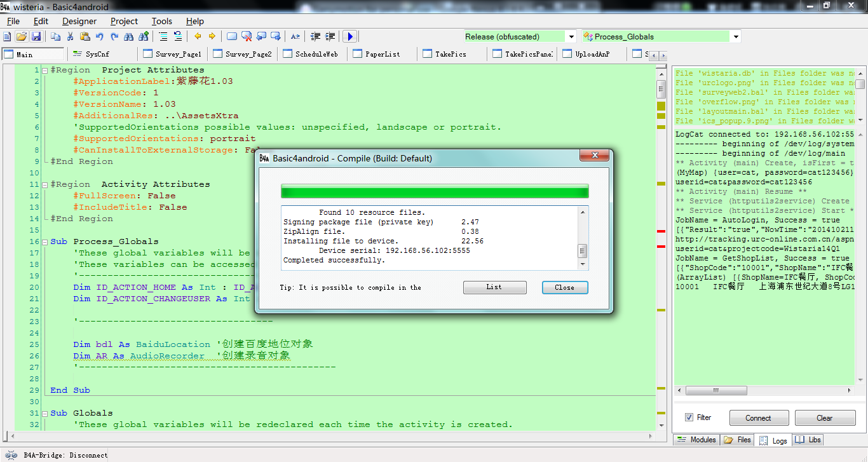The height and width of the screenshot is (462, 868).
Task: Click the Cut scissors icon
Action: [x=71, y=36]
